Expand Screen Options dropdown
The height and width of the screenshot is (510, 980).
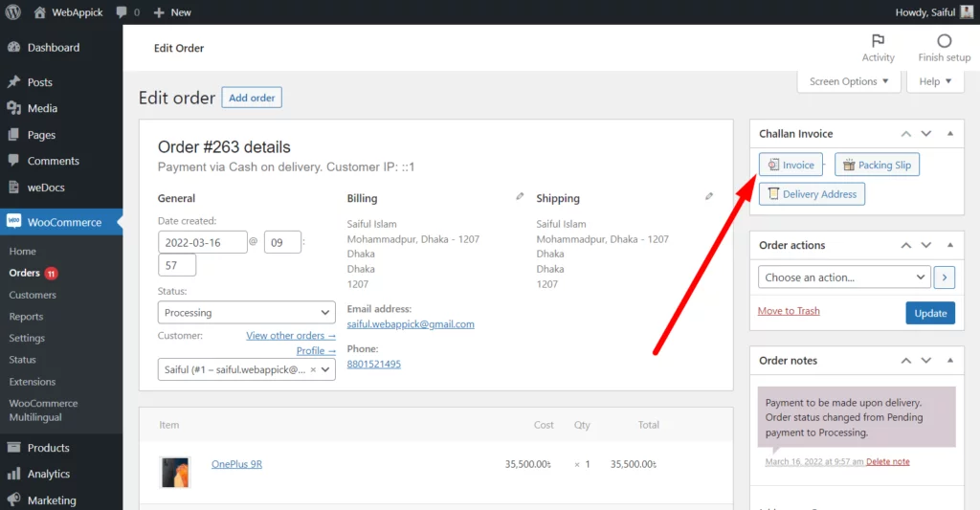point(849,81)
